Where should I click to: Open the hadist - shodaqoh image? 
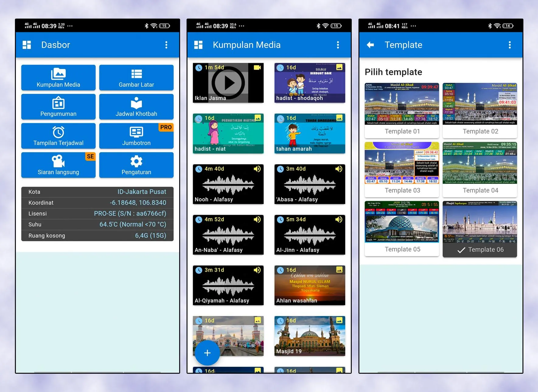click(310, 83)
